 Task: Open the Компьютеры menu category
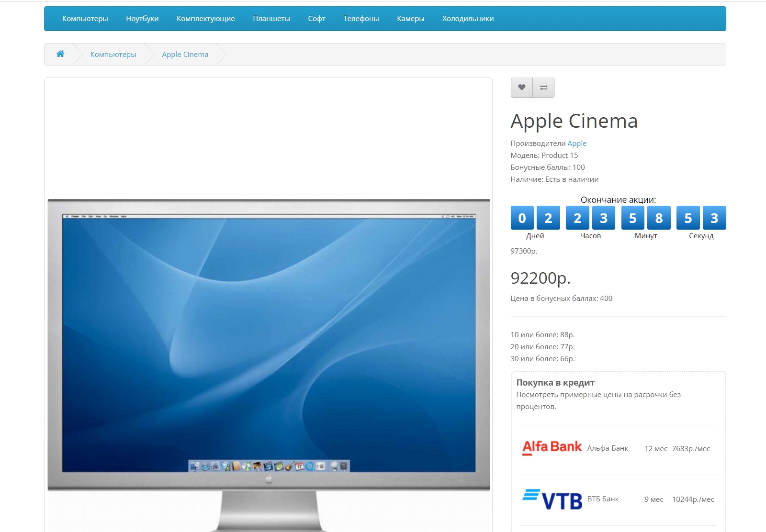click(85, 19)
